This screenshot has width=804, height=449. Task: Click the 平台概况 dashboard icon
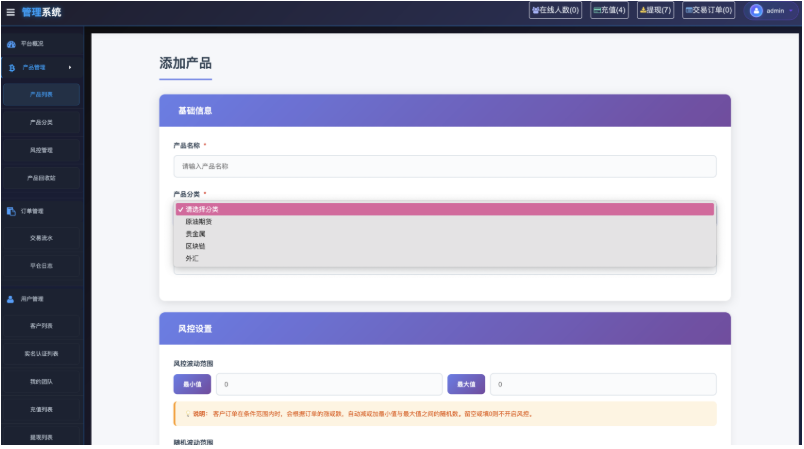11,44
